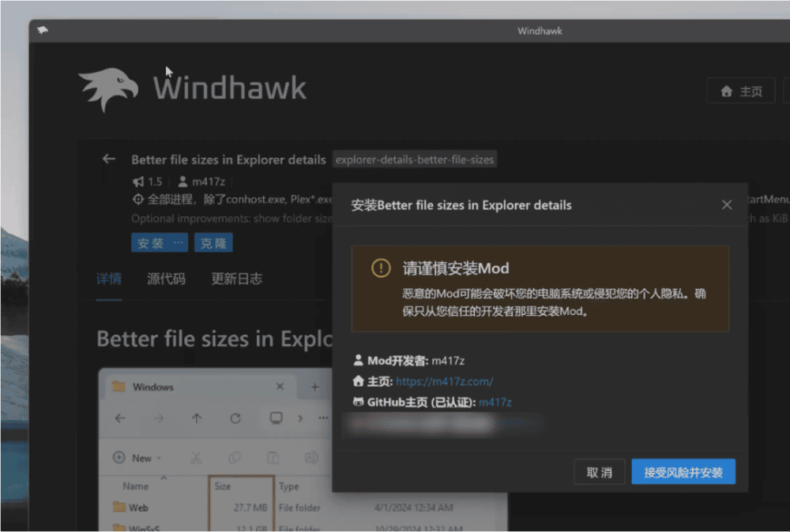Click the version megaphone icon next to 1.5

(138, 182)
